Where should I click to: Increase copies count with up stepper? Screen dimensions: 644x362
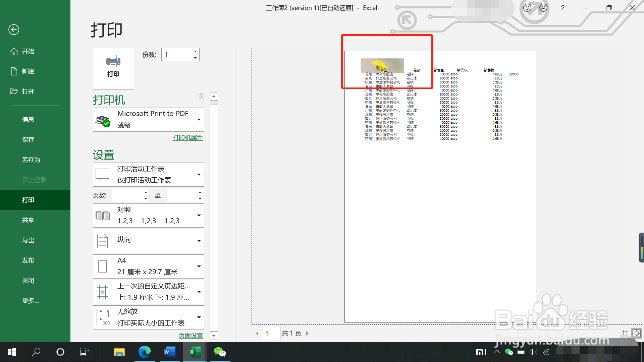point(195,52)
